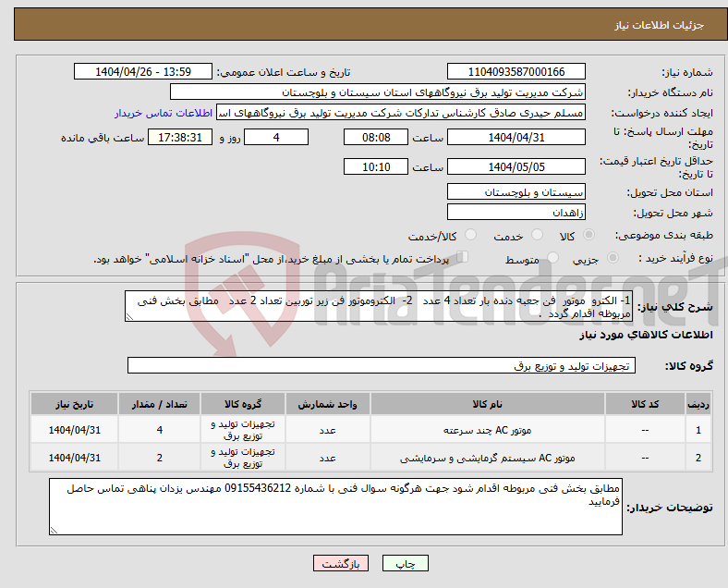Click the ردیف column header

(698, 404)
